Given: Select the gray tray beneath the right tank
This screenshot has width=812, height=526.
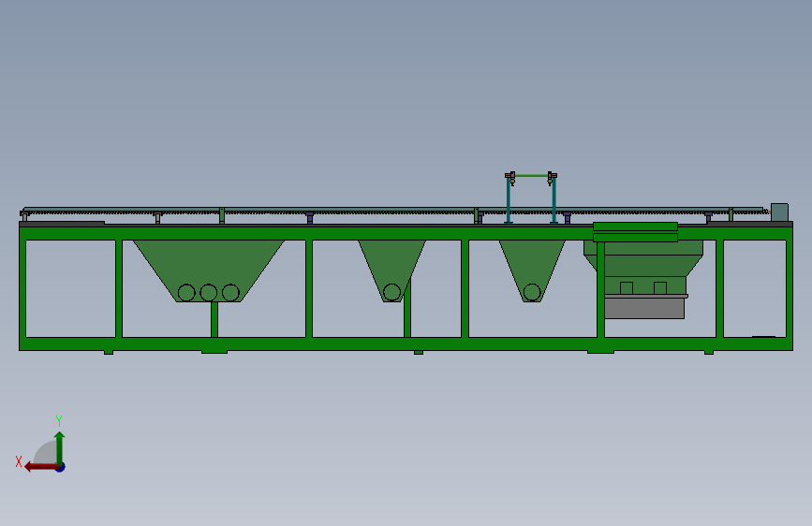Looking at the screenshot, I should (644, 307).
